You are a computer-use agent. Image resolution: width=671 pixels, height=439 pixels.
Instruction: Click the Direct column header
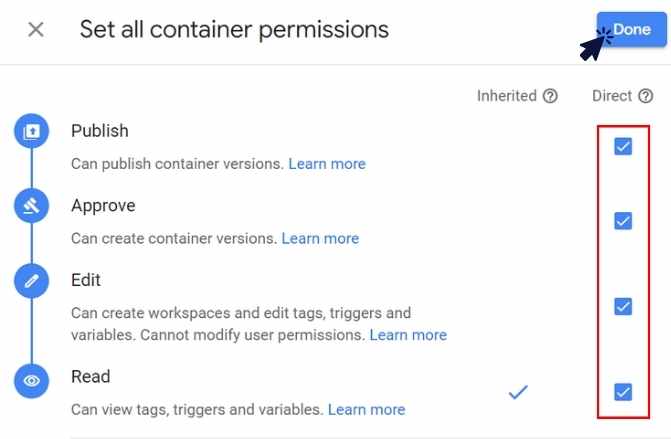(x=612, y=96)
